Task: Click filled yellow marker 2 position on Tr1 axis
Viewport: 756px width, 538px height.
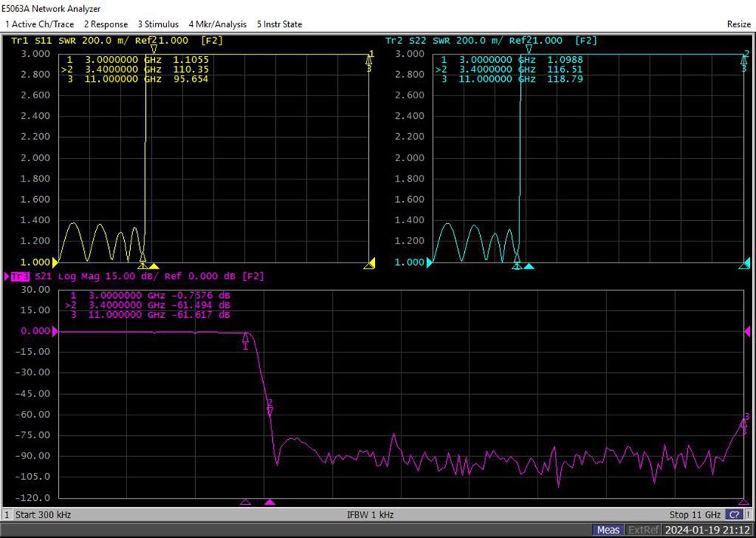Action: [x=153, y=266]
